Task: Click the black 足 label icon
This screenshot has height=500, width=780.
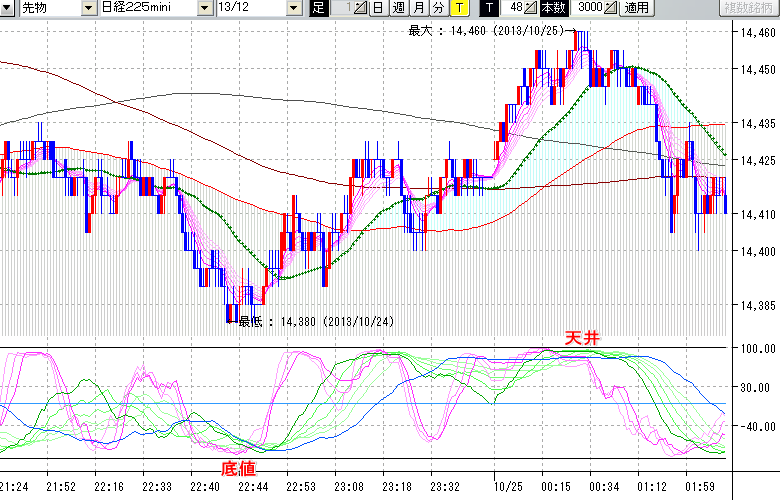Action: 319,8
